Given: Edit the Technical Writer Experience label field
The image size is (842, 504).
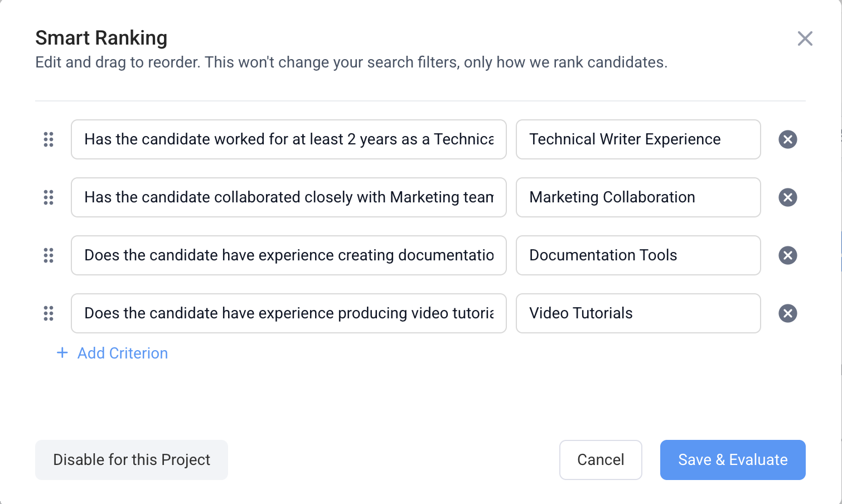Looking at the screenshot, I should pos(638,139).
